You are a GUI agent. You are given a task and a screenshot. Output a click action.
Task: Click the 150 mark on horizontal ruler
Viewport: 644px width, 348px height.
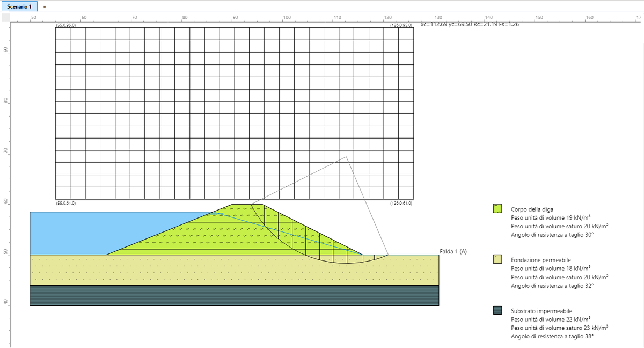pos(539,18)
